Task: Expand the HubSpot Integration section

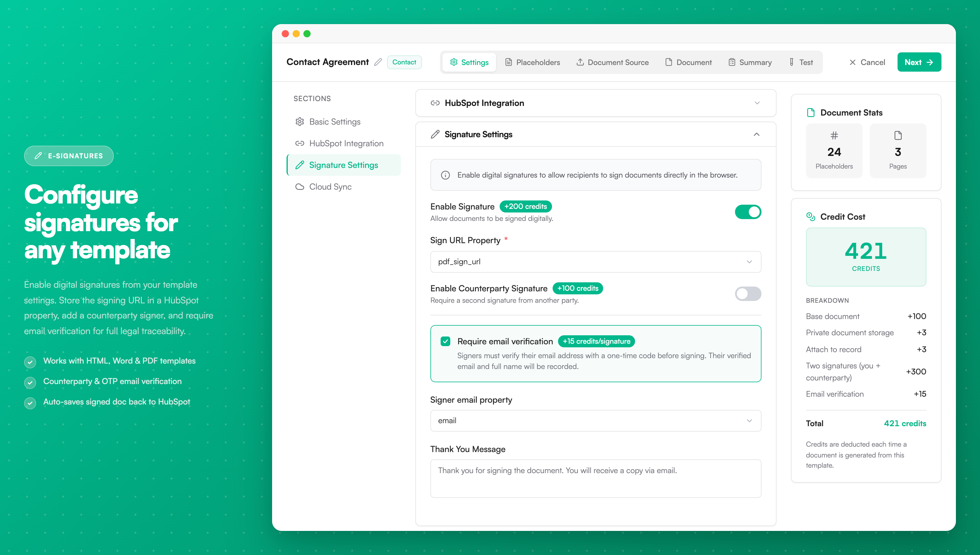Action: coord(757,103)
